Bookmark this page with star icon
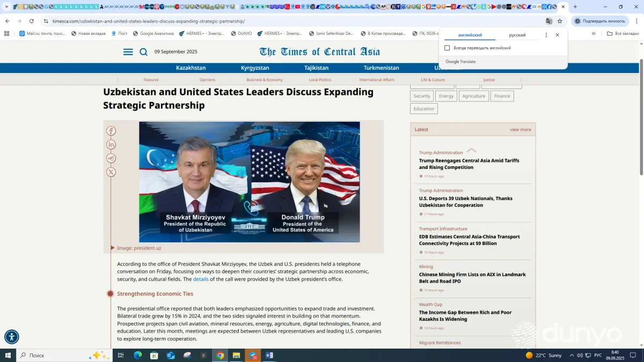The image size is (644, 362). 560,21
